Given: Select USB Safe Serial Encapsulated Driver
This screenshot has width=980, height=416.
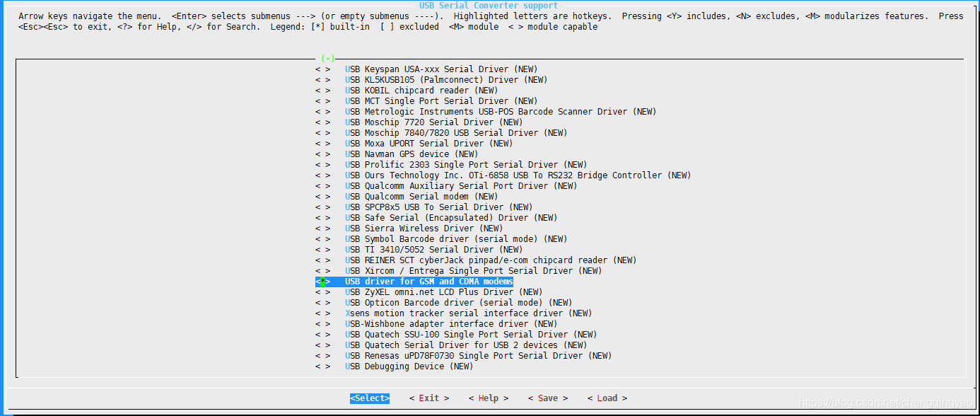Looking at the screenshot, I should pyautogui.click(x=451, y=218).
